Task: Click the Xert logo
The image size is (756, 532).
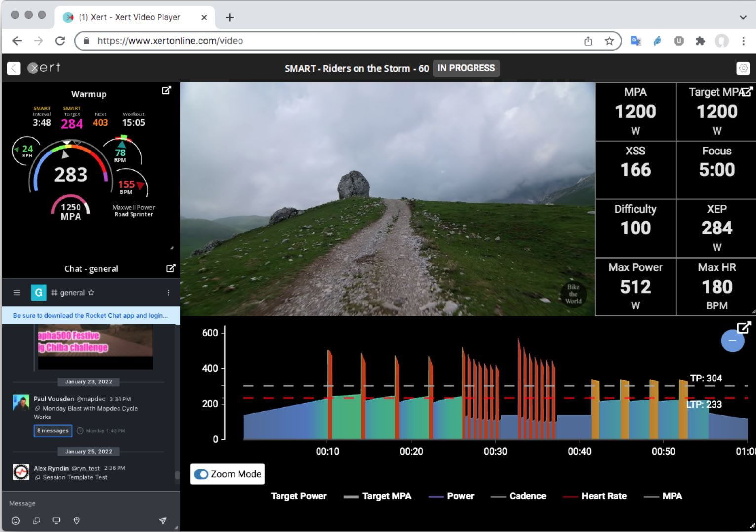Action: point(44,68)
